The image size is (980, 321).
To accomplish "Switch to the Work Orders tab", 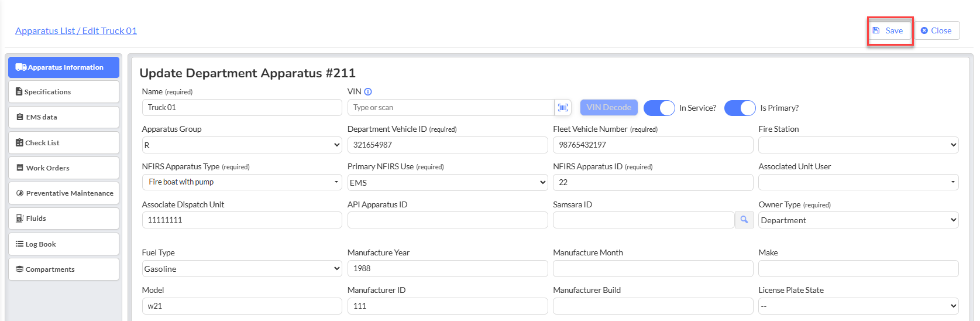I will pyautogui.click(x=64, y=168).
